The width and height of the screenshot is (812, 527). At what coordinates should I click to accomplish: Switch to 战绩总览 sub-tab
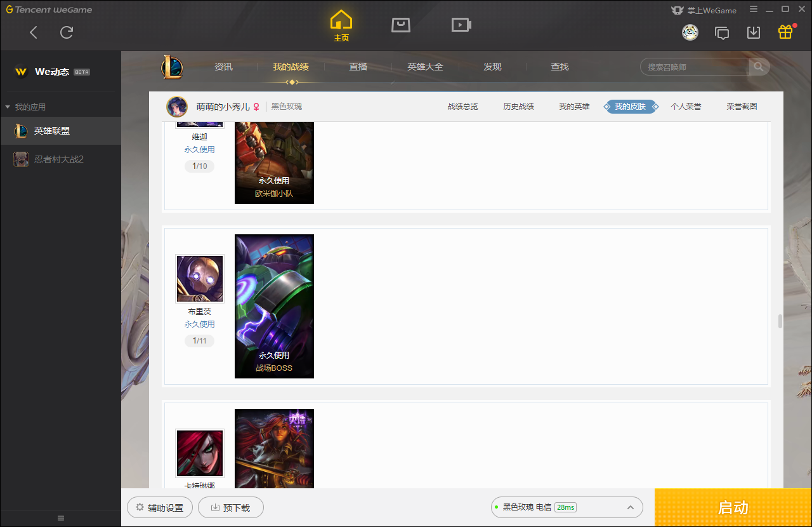462,107
